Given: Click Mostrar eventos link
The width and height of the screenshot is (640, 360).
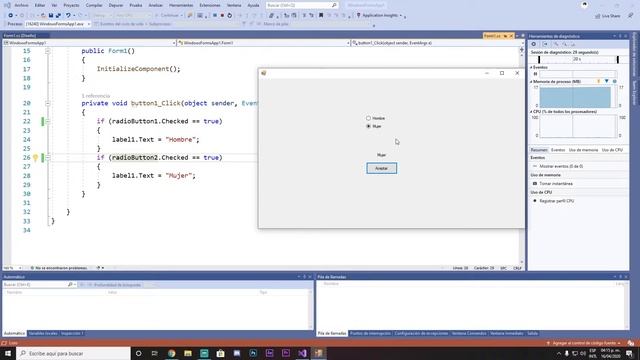Looking at the screenshot, I should click(561, 167).
